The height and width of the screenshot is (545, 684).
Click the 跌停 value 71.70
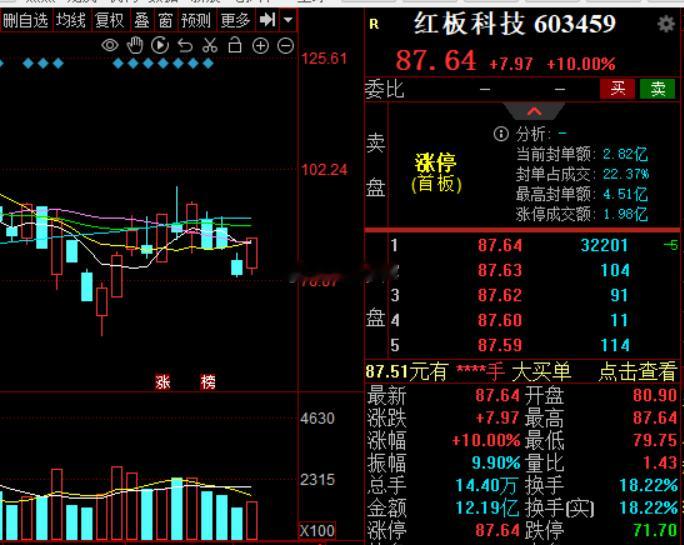click(x=655, y=530)
